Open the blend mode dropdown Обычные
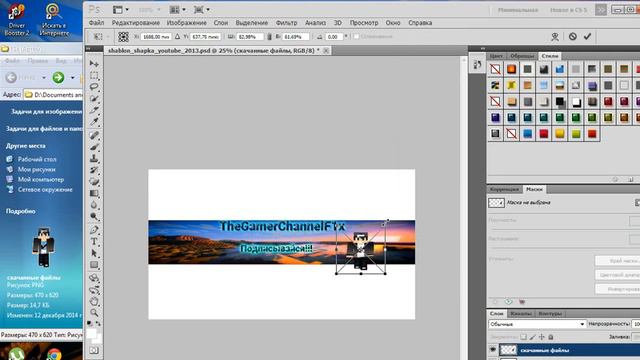Screen dimensions: 640x360 (537, 324)
